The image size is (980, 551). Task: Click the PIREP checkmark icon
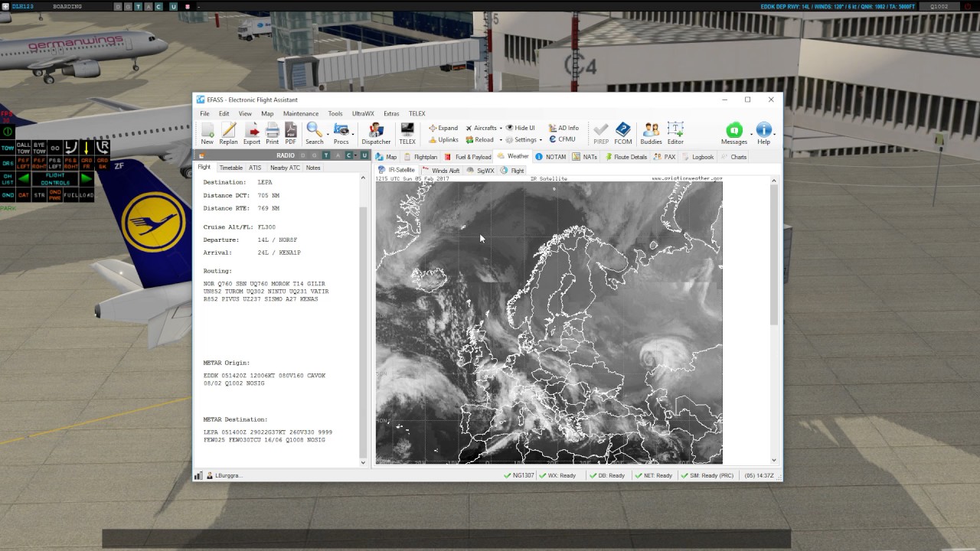pyautogui.click(x=601, y=129)
